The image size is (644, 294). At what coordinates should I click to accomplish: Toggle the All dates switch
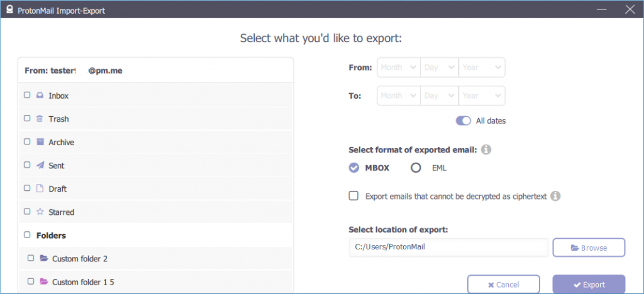464,121
